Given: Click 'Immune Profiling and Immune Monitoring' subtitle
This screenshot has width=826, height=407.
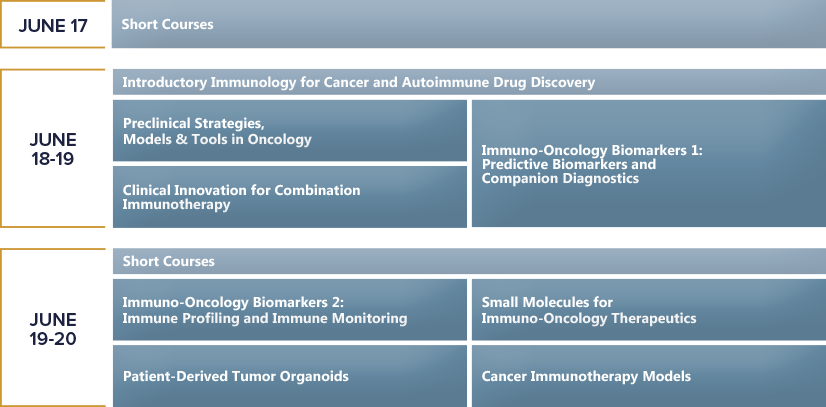Looking at the screenshot, I should coord(265,318).
